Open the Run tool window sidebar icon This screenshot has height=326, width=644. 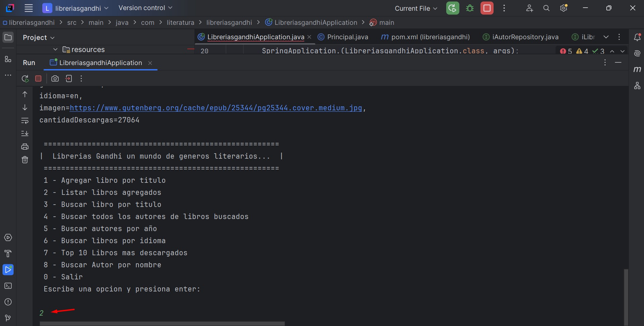[8, 270]
